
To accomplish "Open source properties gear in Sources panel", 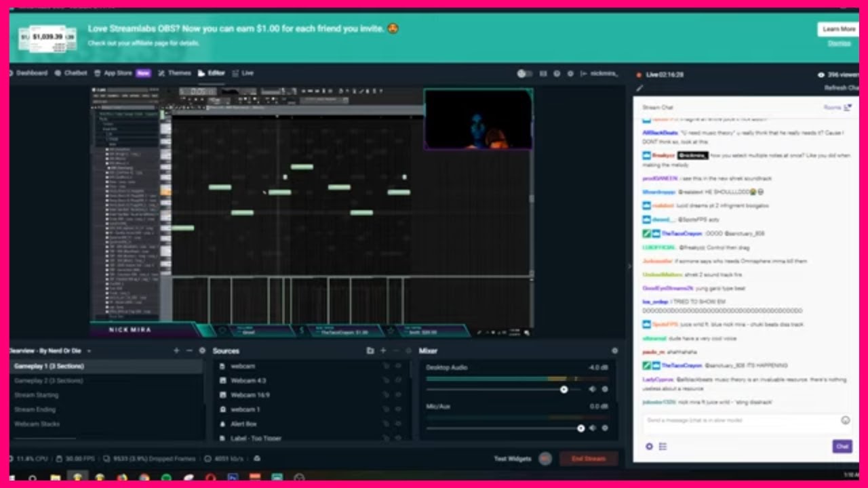I will point(408,350).
